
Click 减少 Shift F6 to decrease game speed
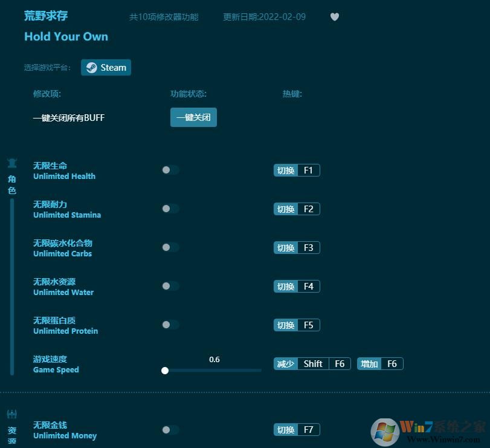[312, 363]
